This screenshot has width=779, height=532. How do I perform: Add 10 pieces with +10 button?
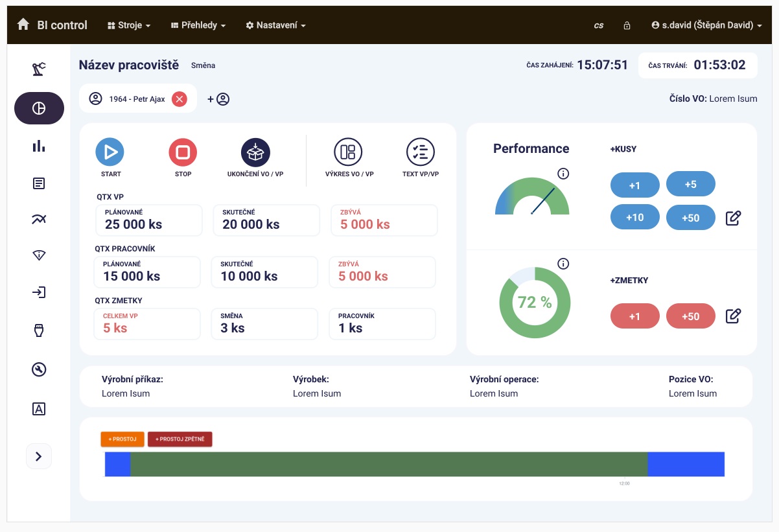point(635,218)
